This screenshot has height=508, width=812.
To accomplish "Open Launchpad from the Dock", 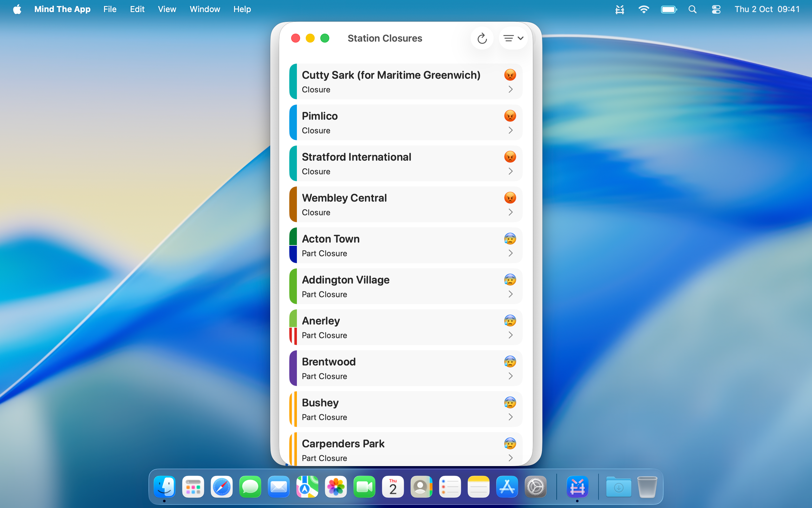I will coord(193,486).
